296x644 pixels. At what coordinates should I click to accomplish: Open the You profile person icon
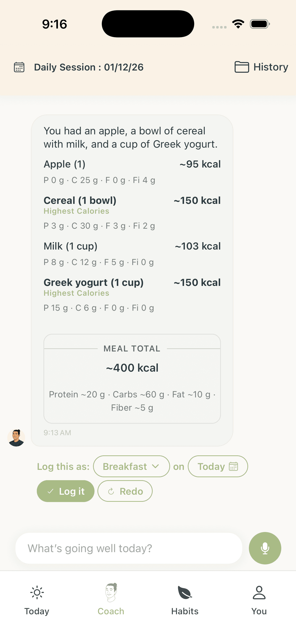click(259, 592)
